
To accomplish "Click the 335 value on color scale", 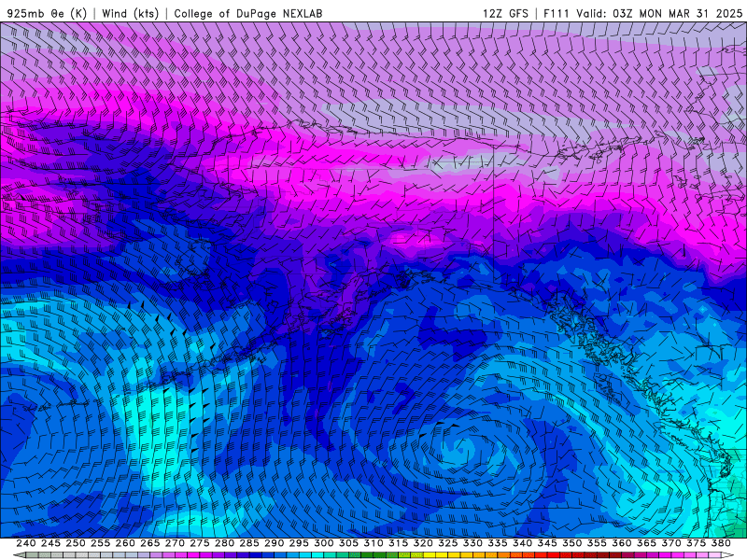I will [498, 543].
